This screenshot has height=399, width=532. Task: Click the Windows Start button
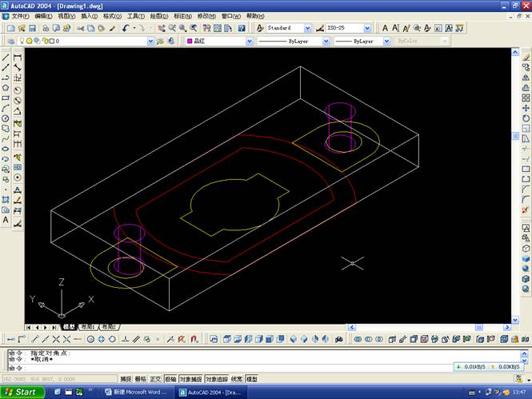click(21, 392)
